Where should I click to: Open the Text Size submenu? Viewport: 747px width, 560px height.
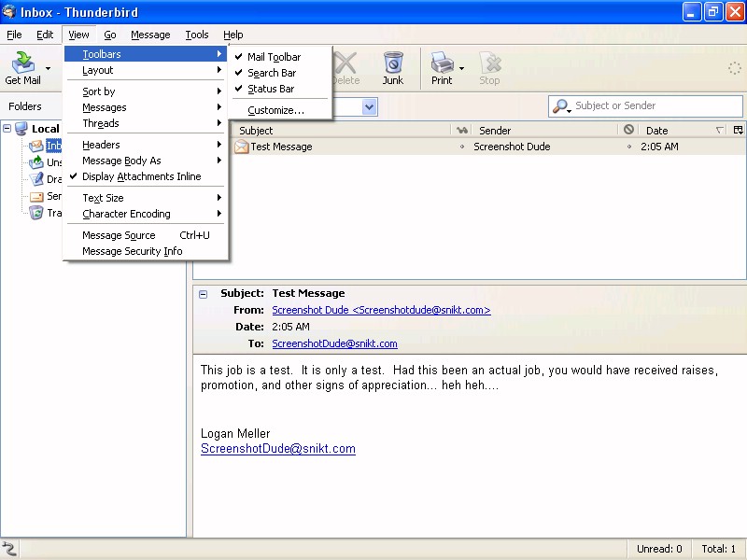[x=147, y=198]
